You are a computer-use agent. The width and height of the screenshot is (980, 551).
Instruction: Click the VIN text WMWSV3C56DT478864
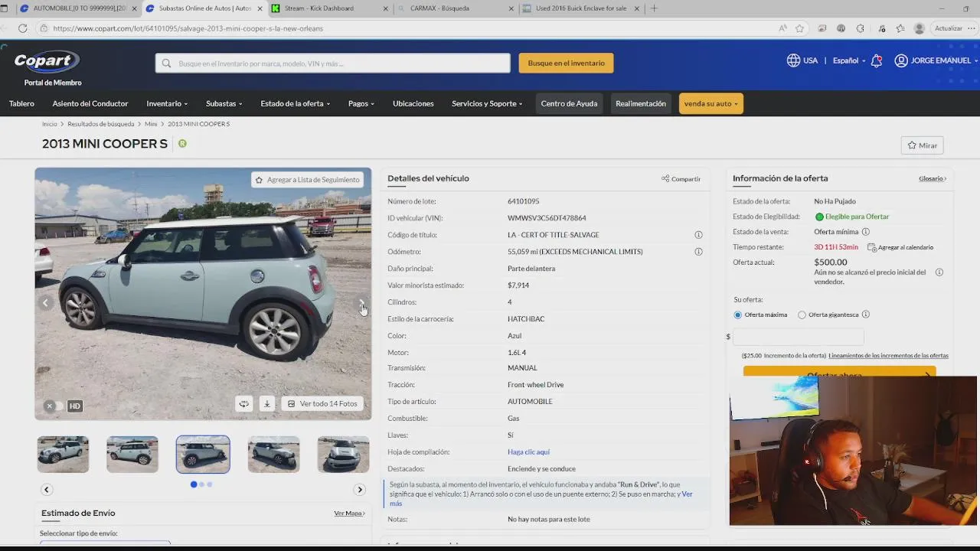(547, 218)
